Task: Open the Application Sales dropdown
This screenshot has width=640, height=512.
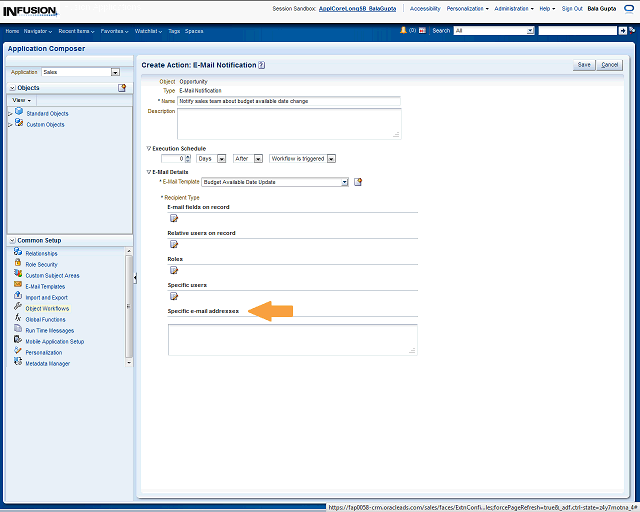Action: coord(115,72)
